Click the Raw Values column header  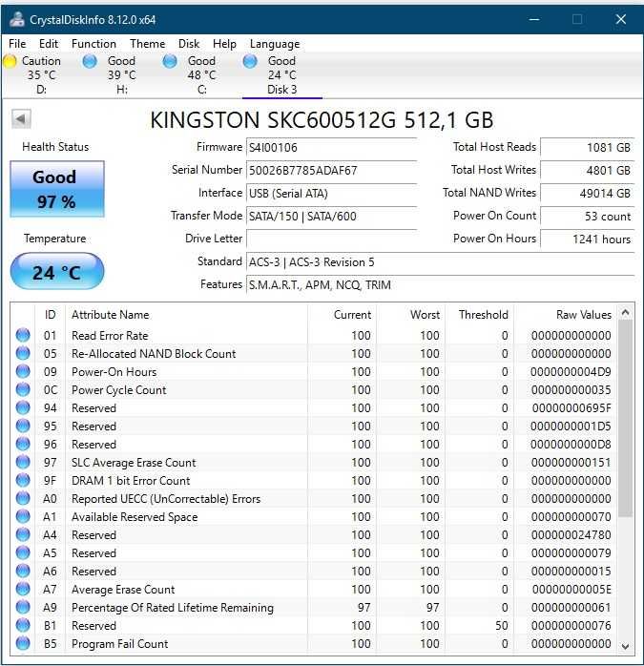tap(565, 315)
